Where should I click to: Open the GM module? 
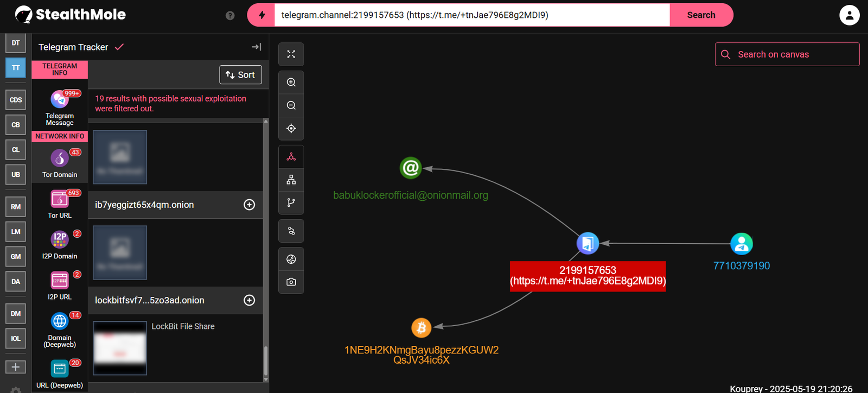(x=16, y=257)
